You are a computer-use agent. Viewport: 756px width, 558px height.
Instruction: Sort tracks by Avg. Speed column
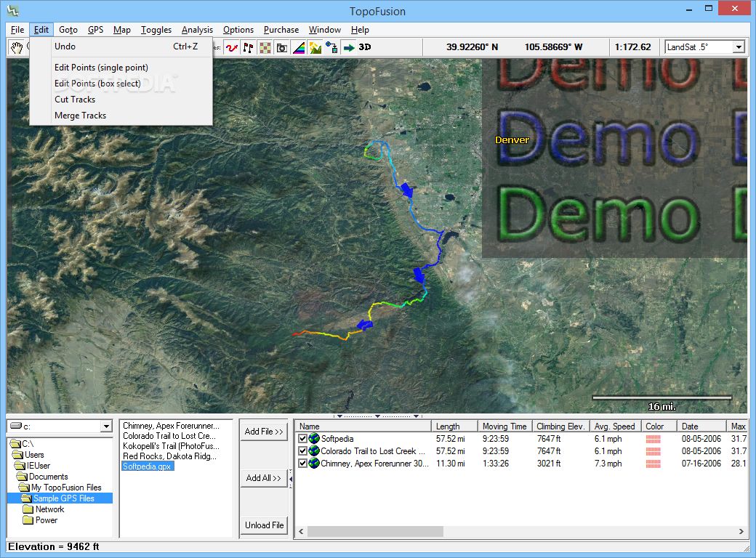click(x=615, y=426)
